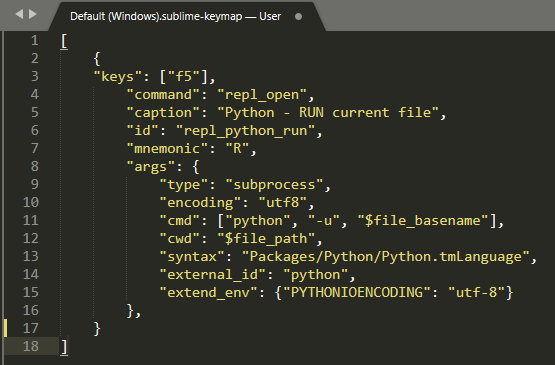Click the "utf8" value
This screenshot has width=555, height=365.
point(283,203)
